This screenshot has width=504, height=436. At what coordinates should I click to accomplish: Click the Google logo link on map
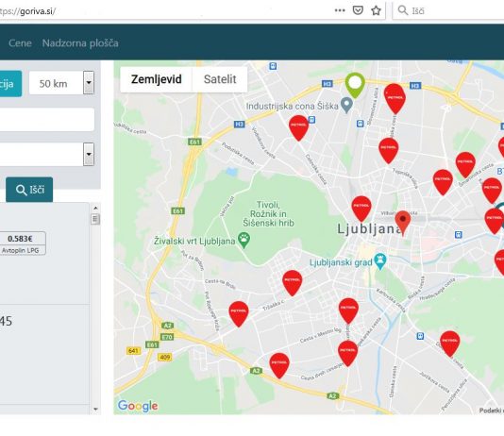[138, 406]
